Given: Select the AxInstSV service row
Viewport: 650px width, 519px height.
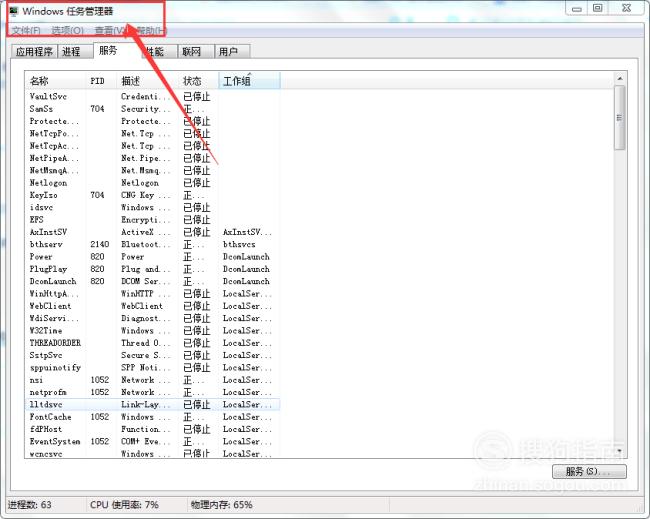Looking at the screenshot, I should (x=153, y=232).
